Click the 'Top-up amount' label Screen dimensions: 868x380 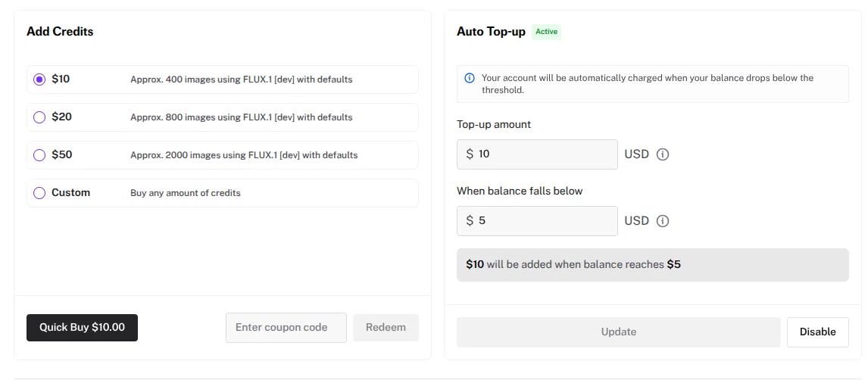point(494,124)
